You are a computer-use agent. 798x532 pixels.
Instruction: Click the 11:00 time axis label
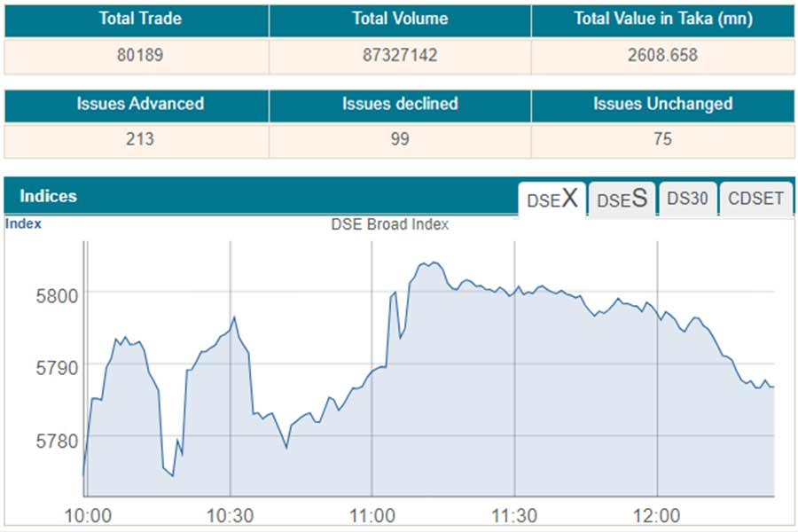372,516
